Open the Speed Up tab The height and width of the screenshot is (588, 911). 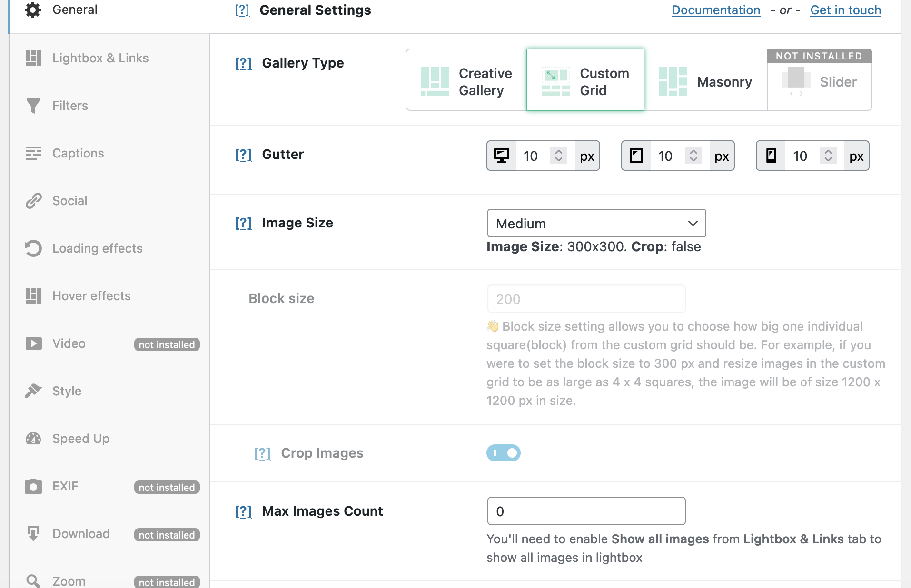[x=109, y=439]
